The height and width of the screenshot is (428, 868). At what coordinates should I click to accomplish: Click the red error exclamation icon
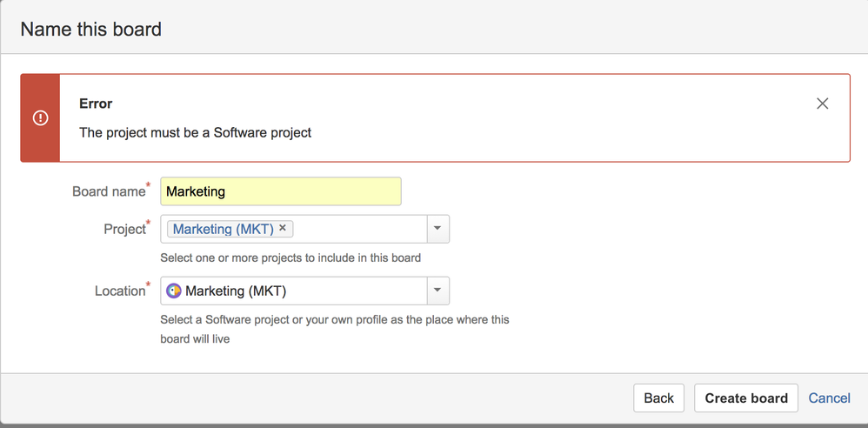point(40,117)
